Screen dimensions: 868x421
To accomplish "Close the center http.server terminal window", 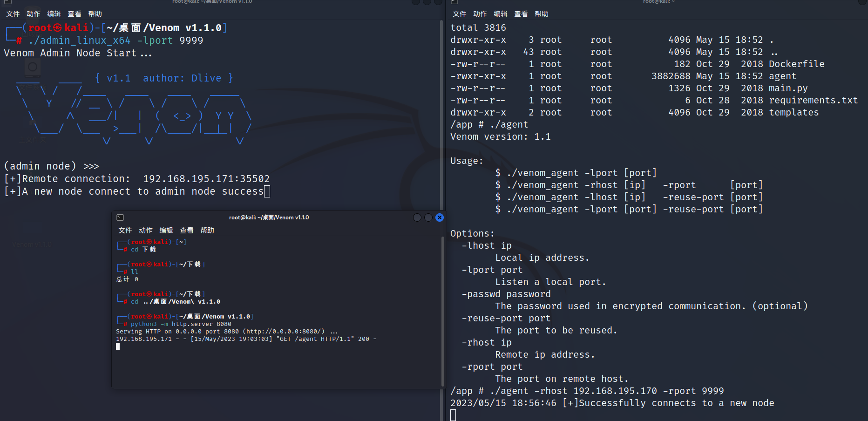I will point(439,217).
